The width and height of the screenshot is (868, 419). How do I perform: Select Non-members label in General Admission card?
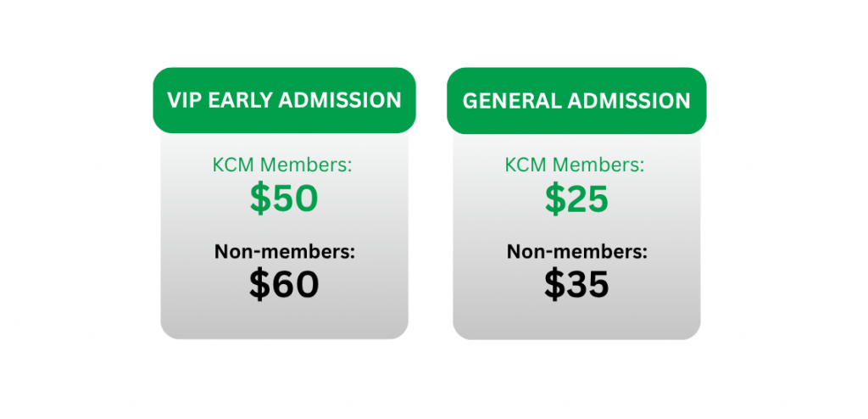576,251
